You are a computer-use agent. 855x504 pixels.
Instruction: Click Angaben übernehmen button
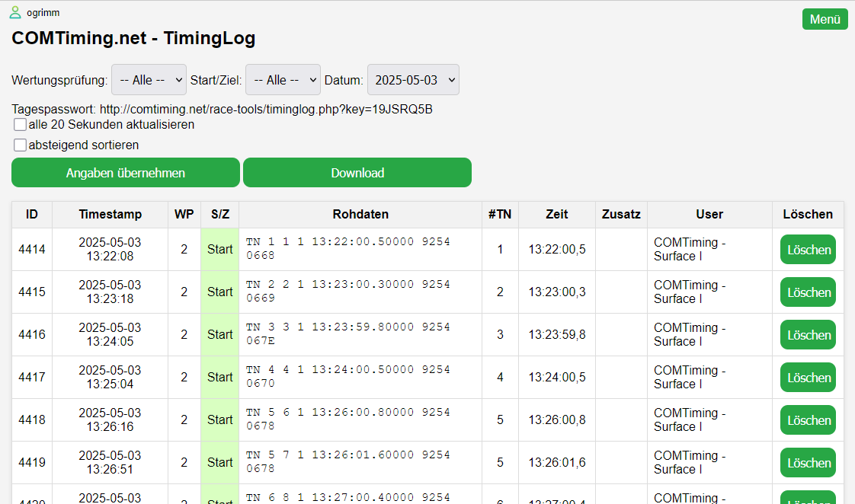point(126,173)
